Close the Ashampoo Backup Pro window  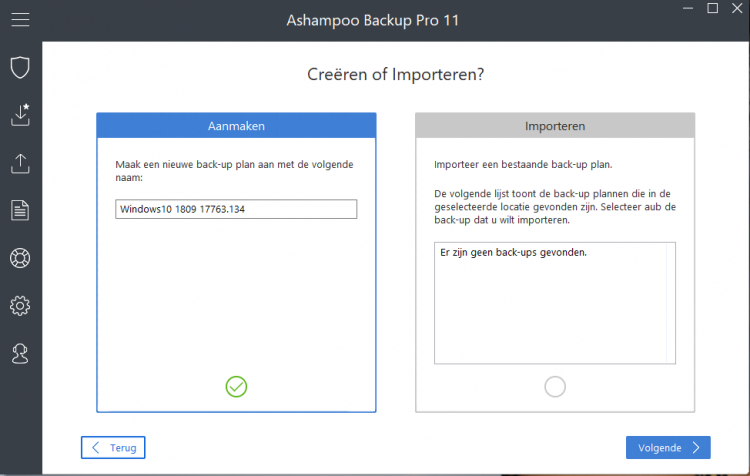pyautogui.click(x=737, y=8)
